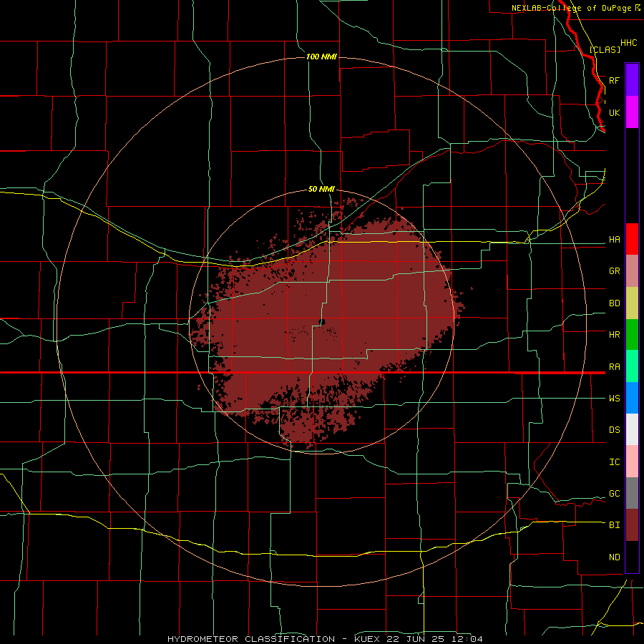Click the 'NEXLAB-College of DuPage' credit text

click(571, 8)
